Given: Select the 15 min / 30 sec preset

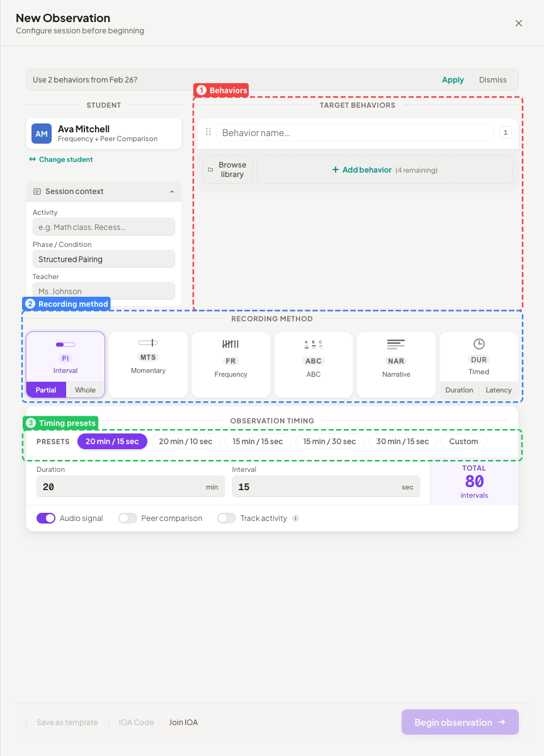Looking at the screenshot, I should 329,441.
